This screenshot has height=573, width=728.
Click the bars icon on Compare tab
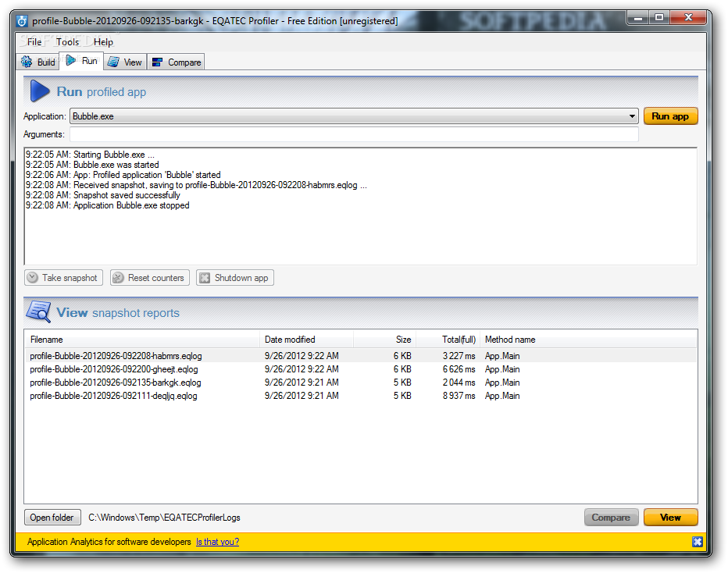tap(157, 62)
